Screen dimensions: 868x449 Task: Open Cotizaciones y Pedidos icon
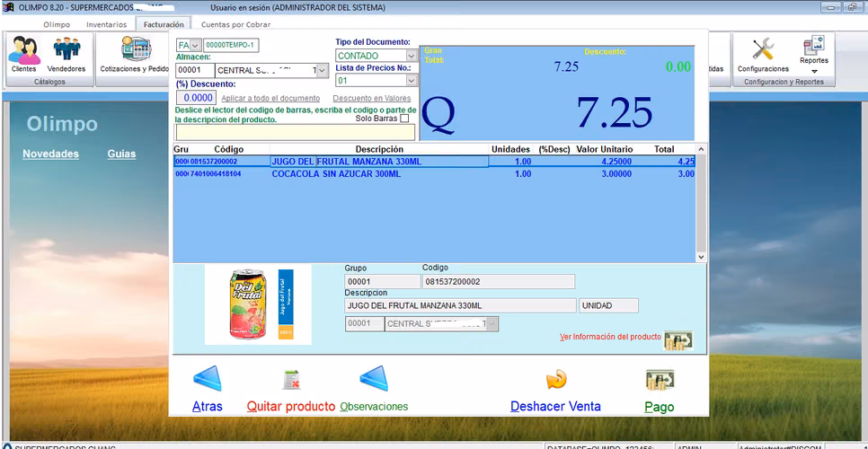pos(137,49)
